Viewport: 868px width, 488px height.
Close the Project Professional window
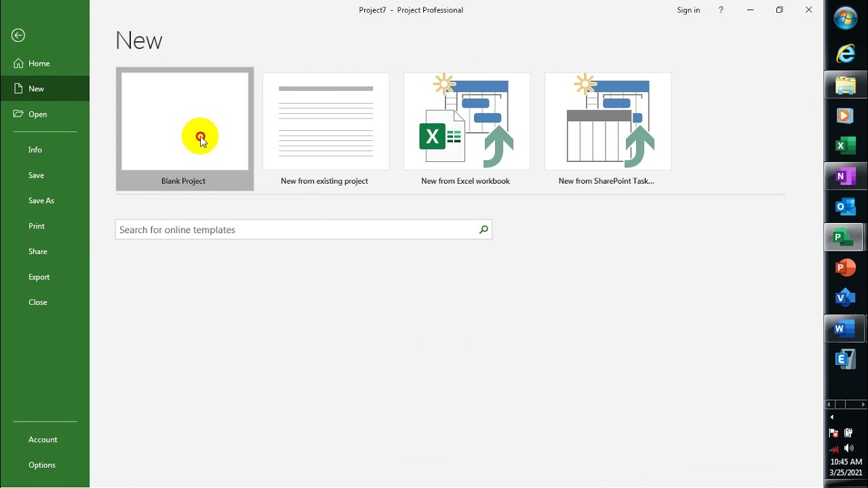[808, 10]
